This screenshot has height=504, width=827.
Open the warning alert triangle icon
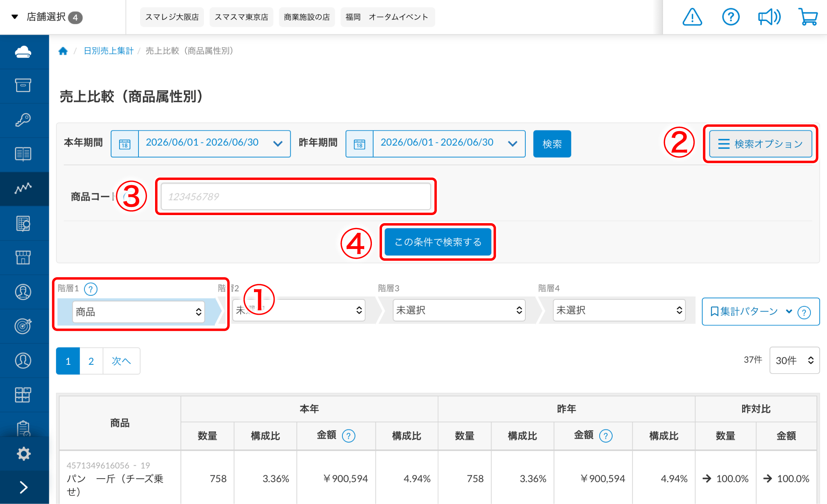click(x=692, y=17)
